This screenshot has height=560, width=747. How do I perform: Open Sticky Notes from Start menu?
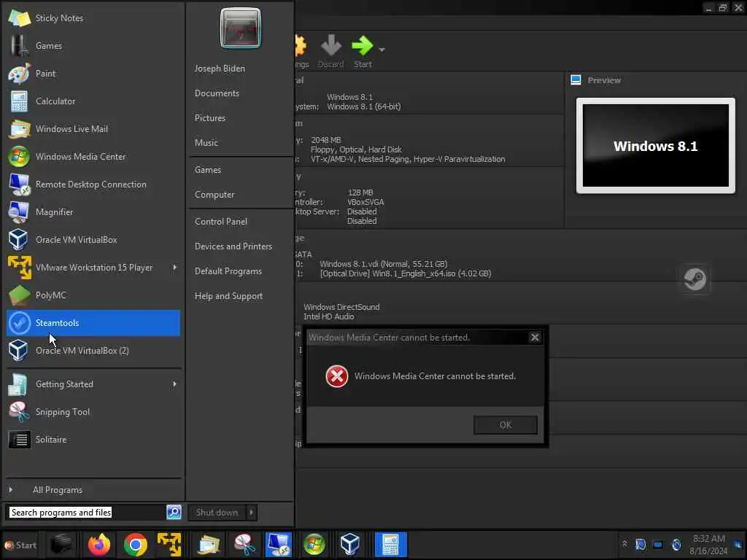coord(93,18)
